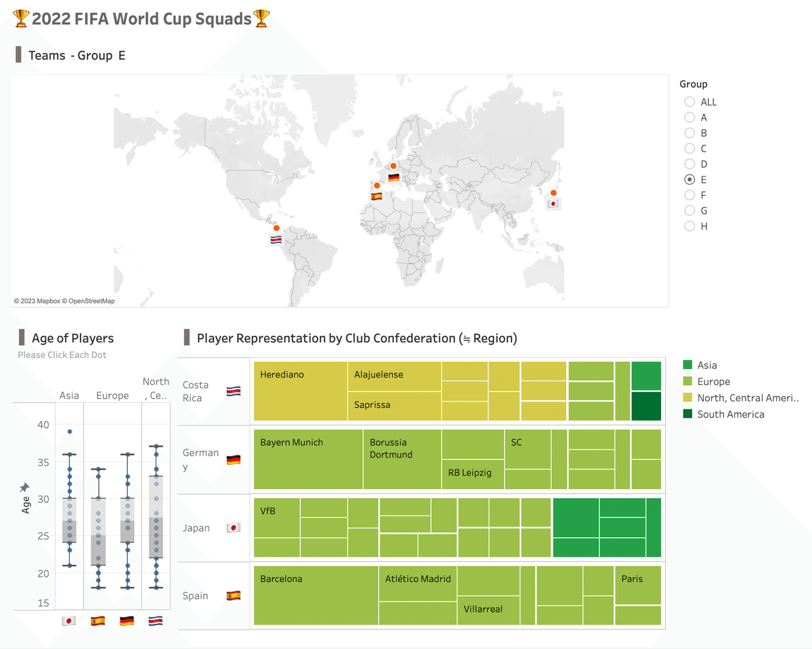This screenshot has width=812, height=649.
Task: Select group C radio button
Action: pyautogui.click(x=690, y=148)
